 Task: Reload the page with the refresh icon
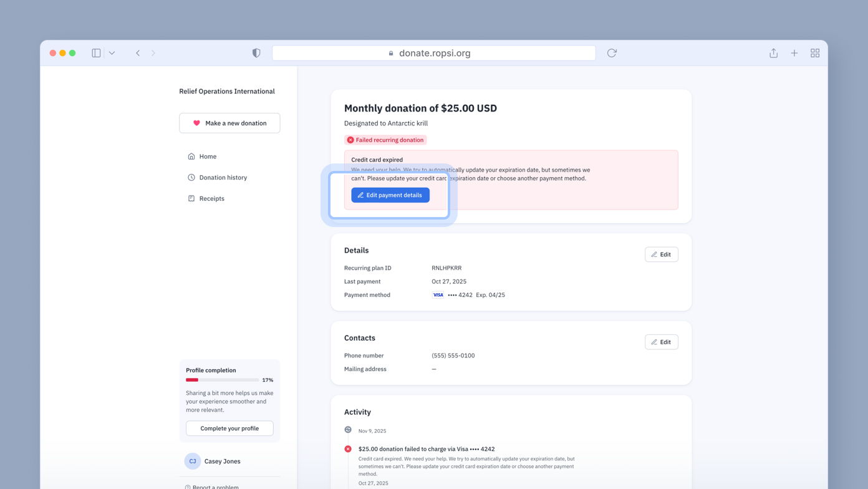coord(612,53)
